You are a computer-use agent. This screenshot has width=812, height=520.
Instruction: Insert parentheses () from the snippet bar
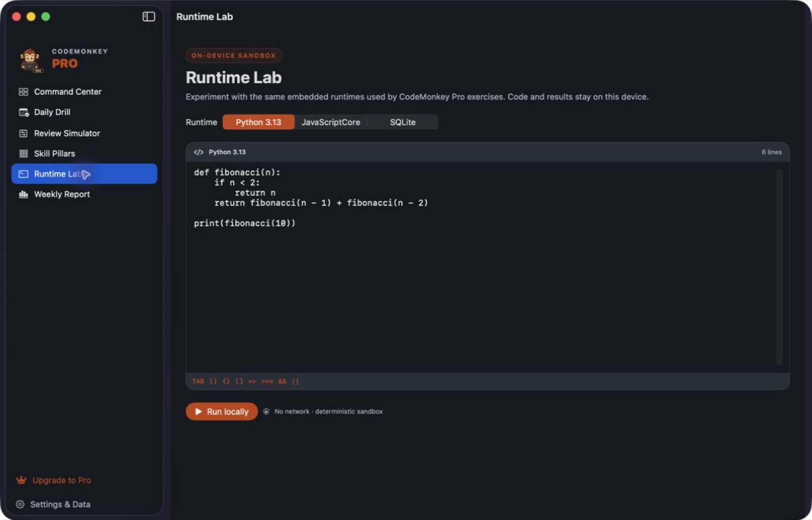coord(213,382)
